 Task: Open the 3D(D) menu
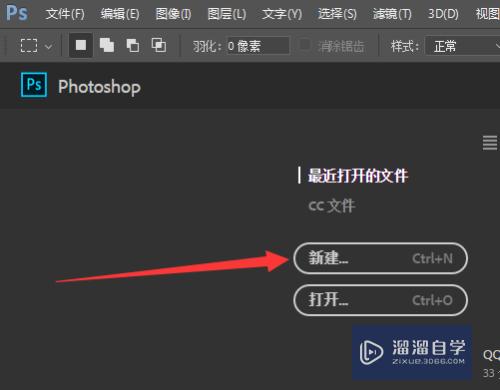(x=443, y=14)
